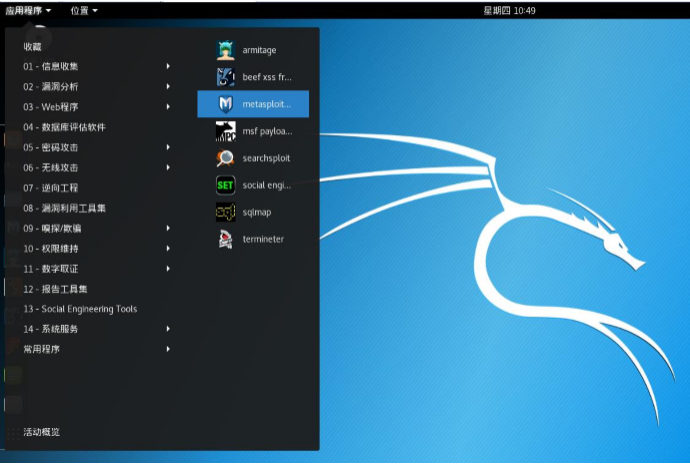Screen dimensions: 690x464
Task: Select the termineter label
Action: tap(263, 239)
